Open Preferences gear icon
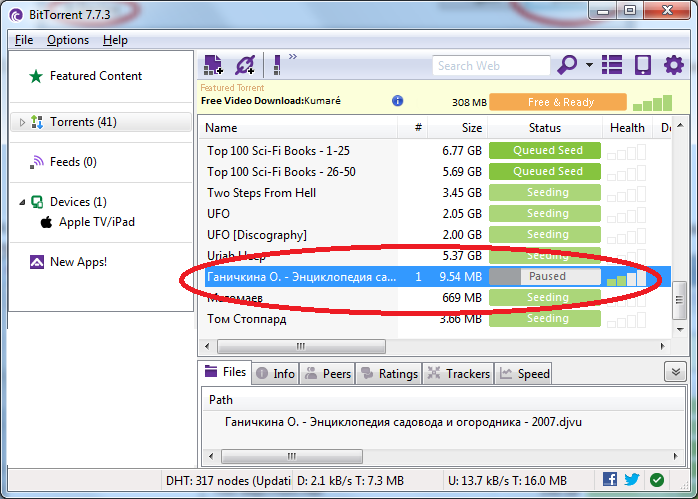The height and width of the screenshot is (499, 698). pos(674,65)
